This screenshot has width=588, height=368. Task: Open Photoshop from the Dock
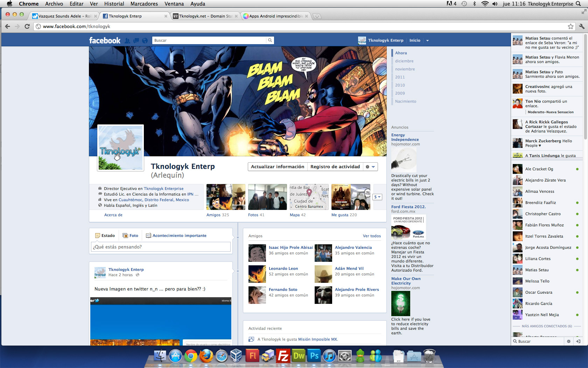click(x=314, y=356)
